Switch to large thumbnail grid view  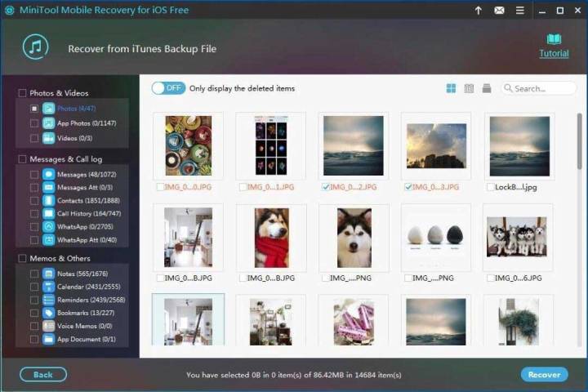point(451,88)
